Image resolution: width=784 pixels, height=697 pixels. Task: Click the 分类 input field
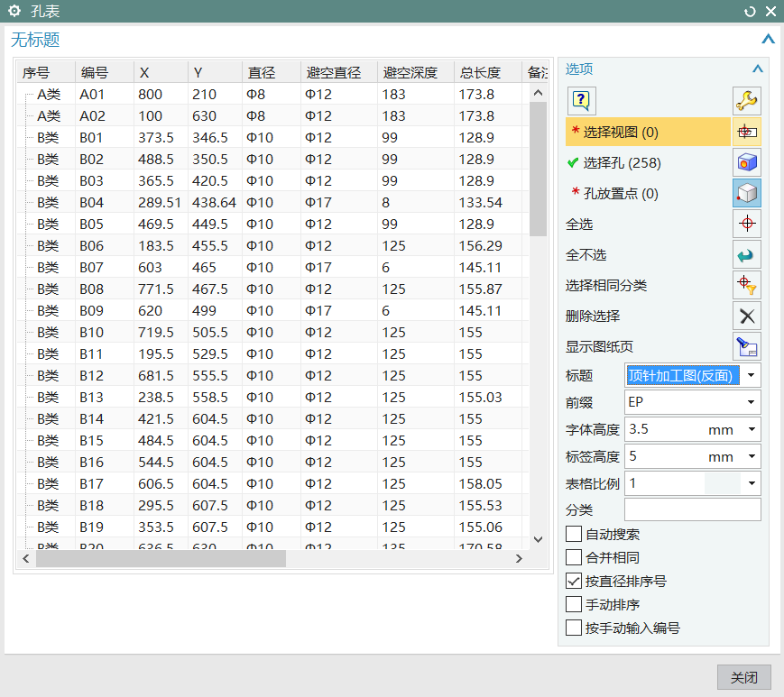(693, 509)
